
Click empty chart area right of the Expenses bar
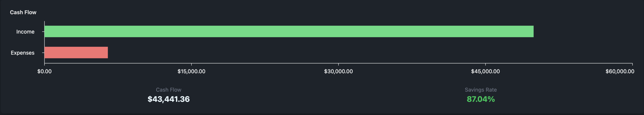[x=352, y=53]
